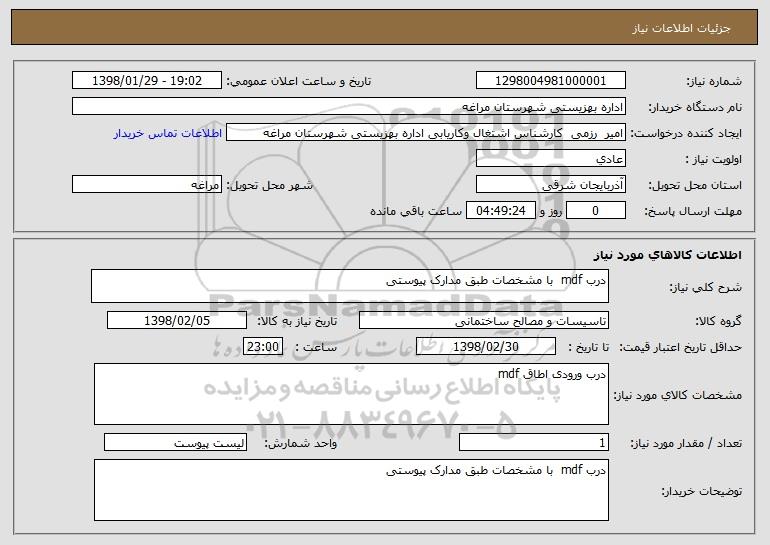
Task: Click the goods group field تاسیسات و مصالح ساختمانی
Action: [x=484, y=321]
